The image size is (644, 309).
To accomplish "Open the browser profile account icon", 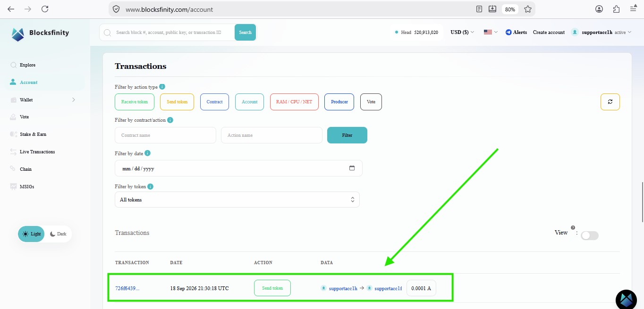I will (x=599, y=9).
